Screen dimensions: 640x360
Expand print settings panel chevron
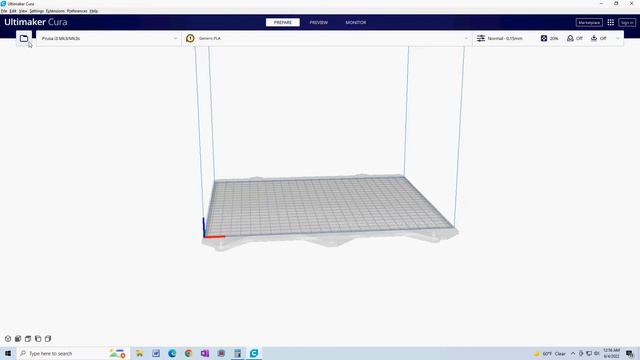618,38
